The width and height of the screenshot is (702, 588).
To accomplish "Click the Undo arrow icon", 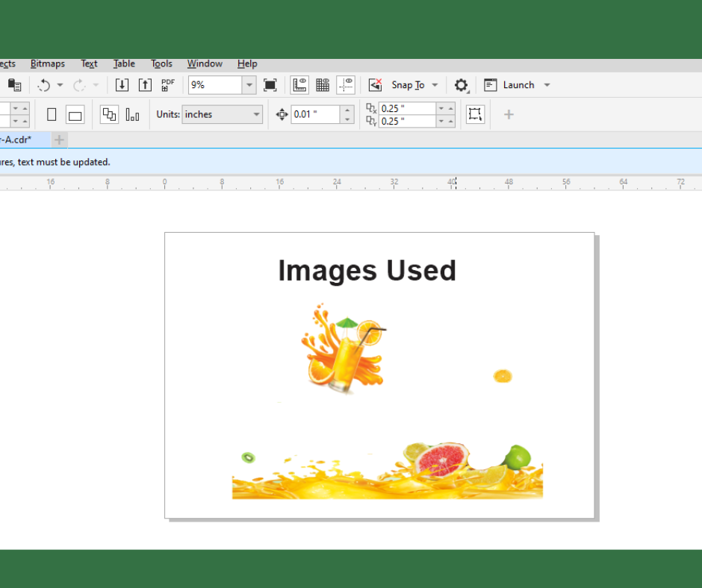I will click(44, 85).
